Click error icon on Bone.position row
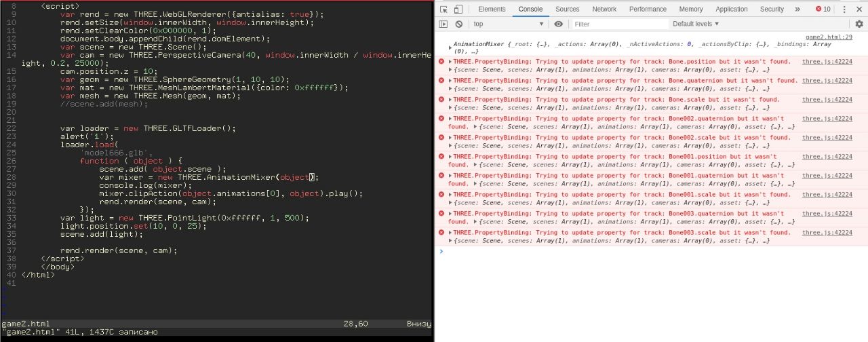The width and height of the screenshot is (868, 342). point(441,62)
